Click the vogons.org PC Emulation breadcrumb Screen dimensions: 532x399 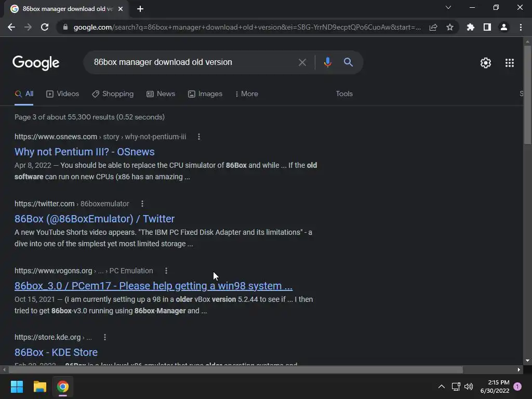click(84, 271)
